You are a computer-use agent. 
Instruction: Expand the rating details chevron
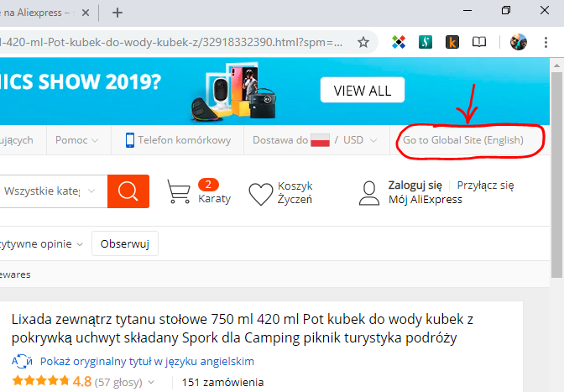coord(151,382)
